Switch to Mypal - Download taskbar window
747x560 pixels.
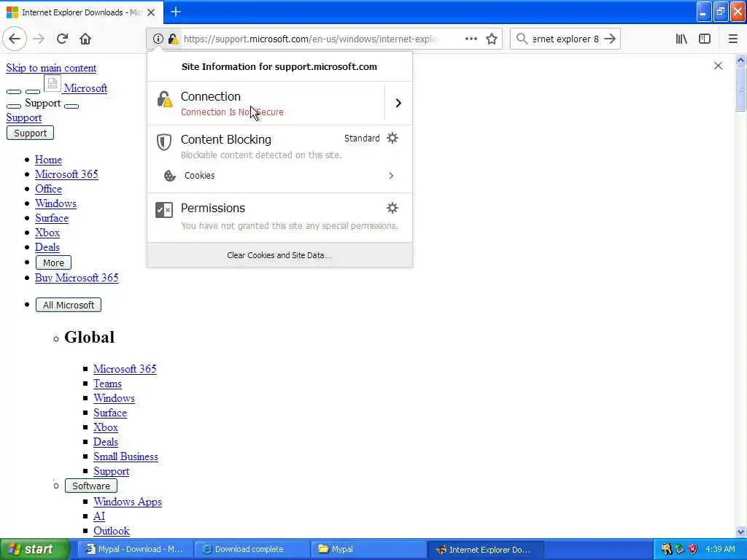[x=135, y=550]
